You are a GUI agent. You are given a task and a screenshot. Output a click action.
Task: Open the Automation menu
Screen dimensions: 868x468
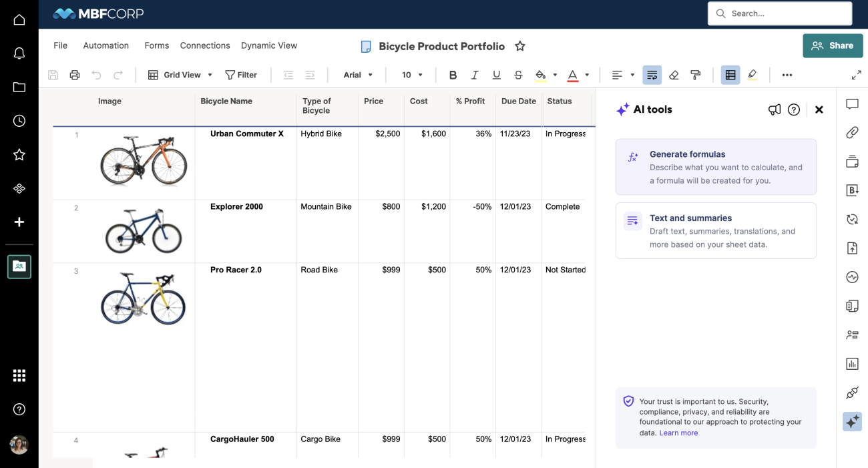point(105,45)
